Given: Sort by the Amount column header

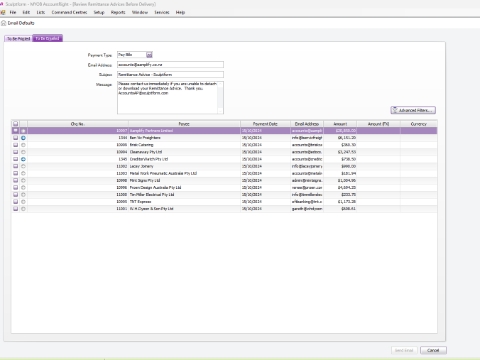Looking at the screenshot, I should (340, 124).
